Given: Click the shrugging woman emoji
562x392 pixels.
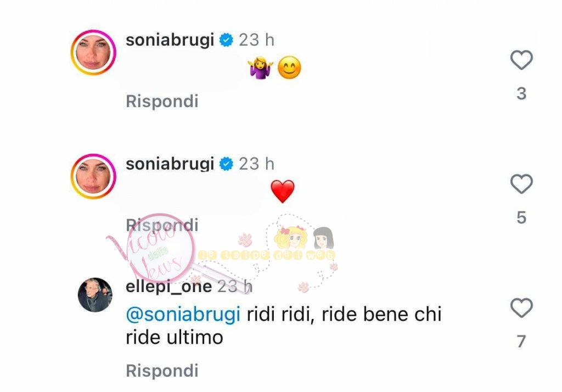Looking at the screenshot, I should (260, 68).
